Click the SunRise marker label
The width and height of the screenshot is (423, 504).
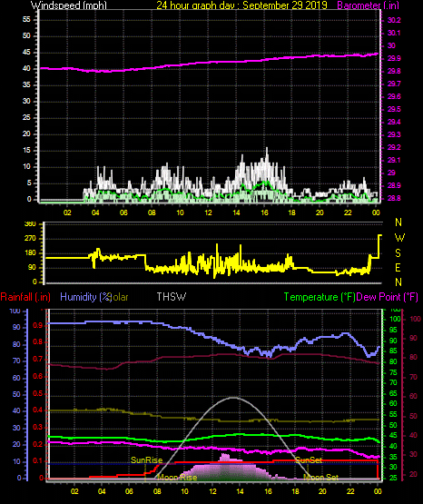pos(146,460)
